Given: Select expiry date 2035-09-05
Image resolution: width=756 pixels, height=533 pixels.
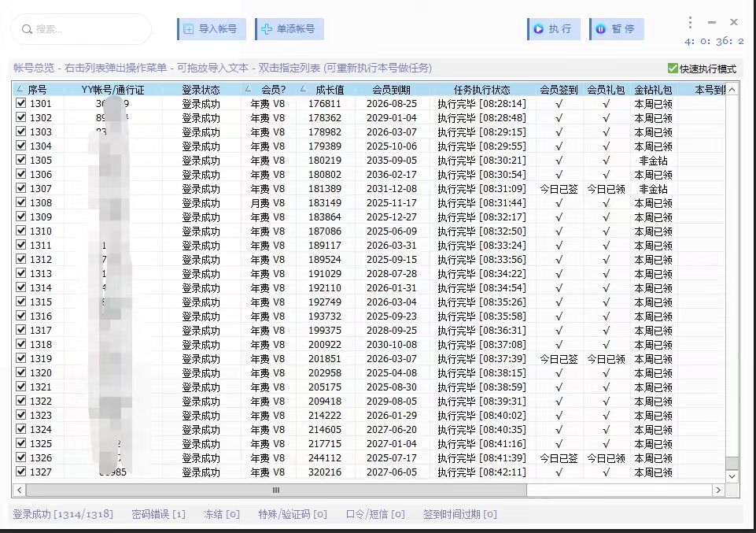Looking at the screenshot, I should tap(392, 160).
